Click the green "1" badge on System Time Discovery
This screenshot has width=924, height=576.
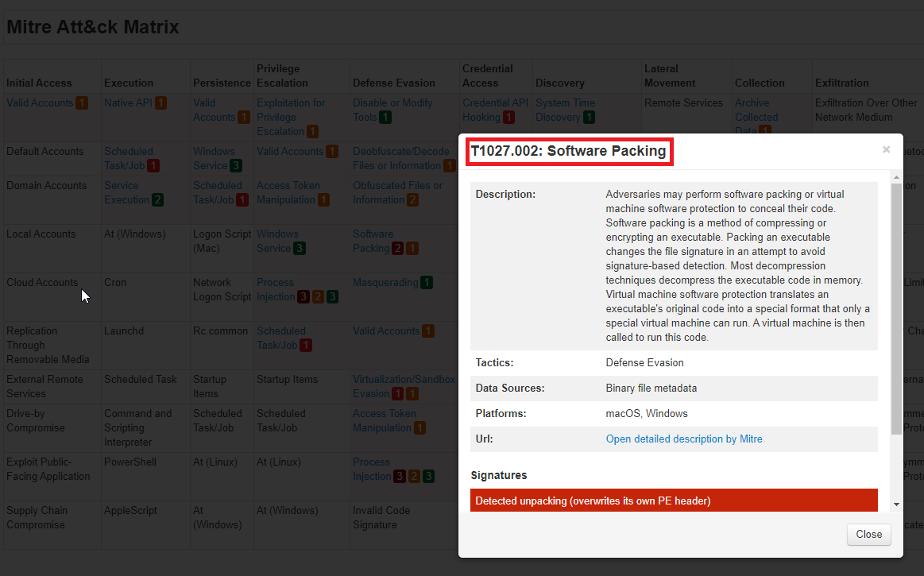[x=590, y=117]
